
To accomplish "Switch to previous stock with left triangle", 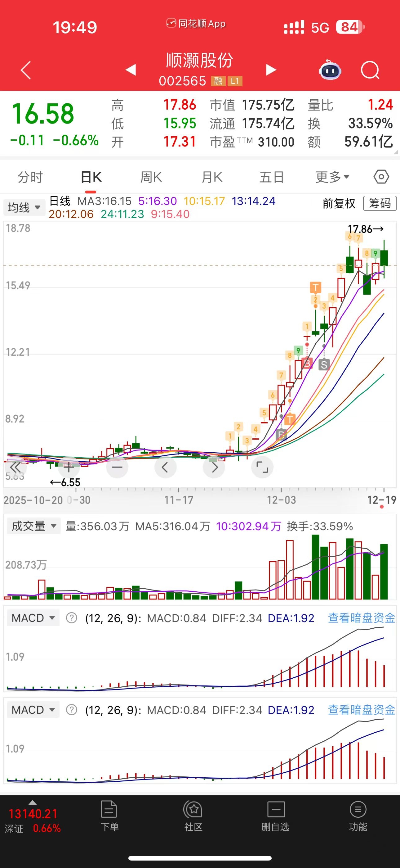I will [x=131, y=70].
